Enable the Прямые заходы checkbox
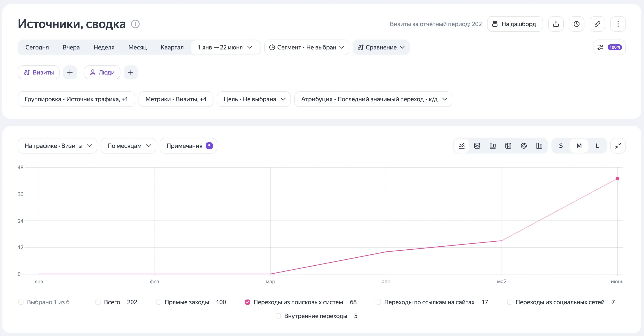This screenshot has height=336, width=644. tap(158, 302)
